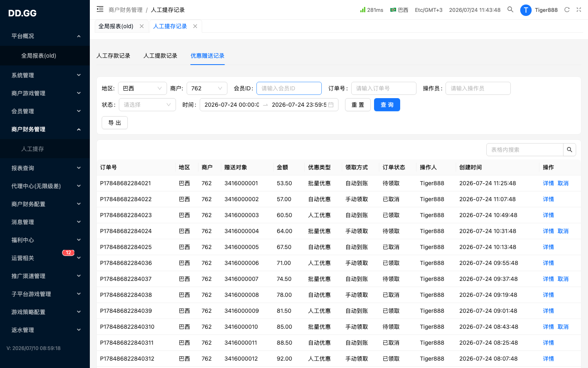Click the table search magnifier button
Viewport: 588px width, 368px height.
pyautogui.click(x=570, y=150)
